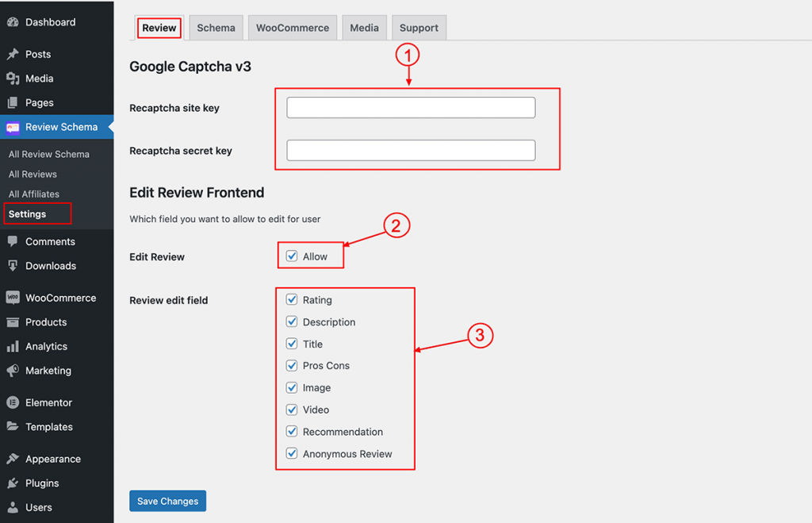Uncheck the Edit Review Allow checkbox
This screenshot has height=523, width=812.
292,256
